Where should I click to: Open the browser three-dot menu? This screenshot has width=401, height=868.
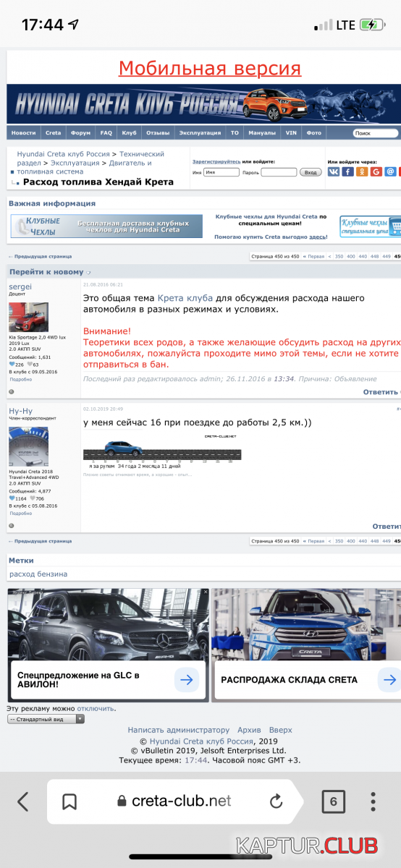pos(373,801)
